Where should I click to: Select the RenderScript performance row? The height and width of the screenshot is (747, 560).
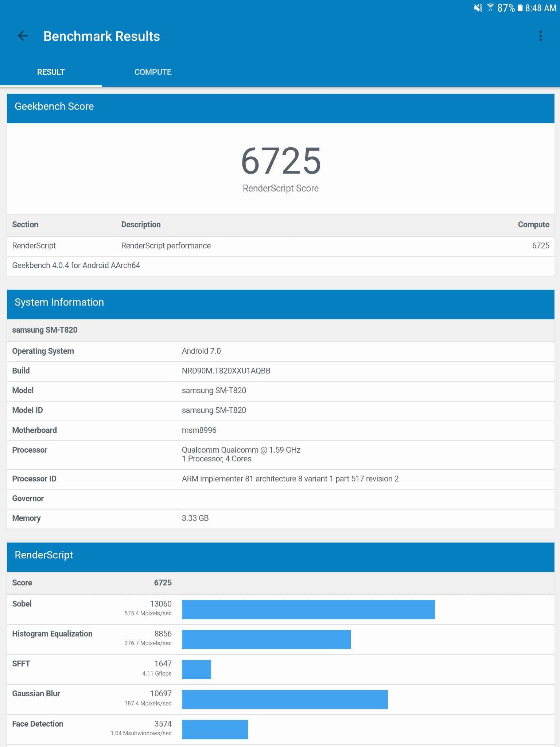point(281,246)
